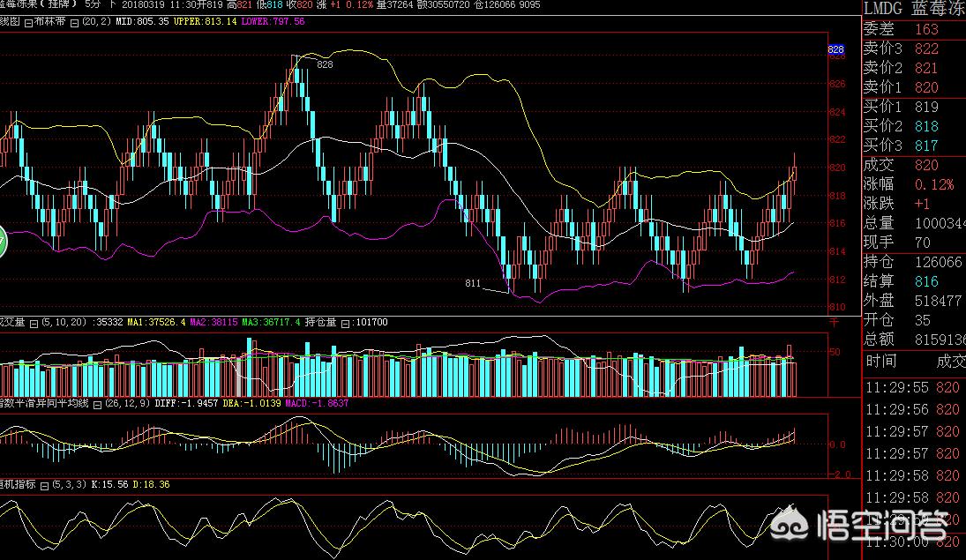Select the 11:29:55 trade row
Image resolution: width=966 pixels, height=560 pixels.
[x=914, y=387]
